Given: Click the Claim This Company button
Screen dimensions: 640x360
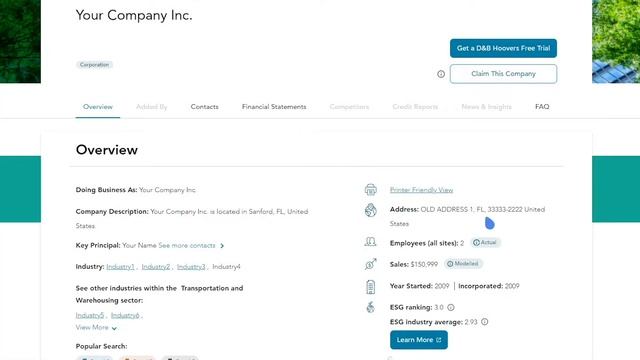Looking at the screenshot, I should point(503,74).
